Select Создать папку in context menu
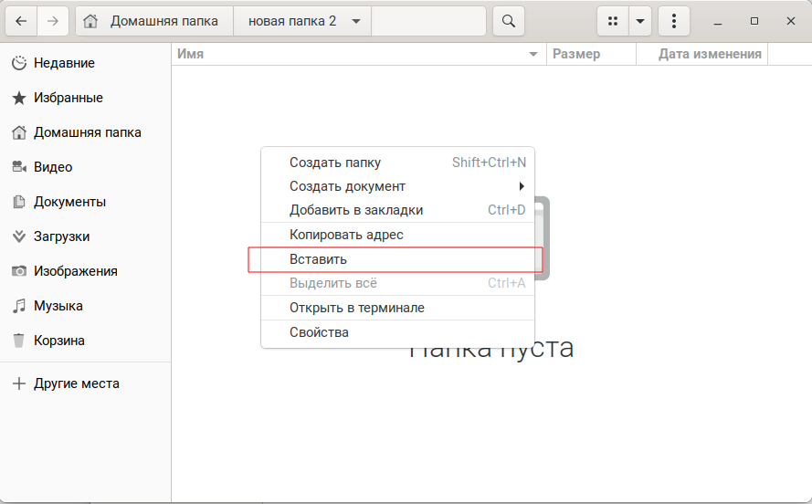 (335, 163)
